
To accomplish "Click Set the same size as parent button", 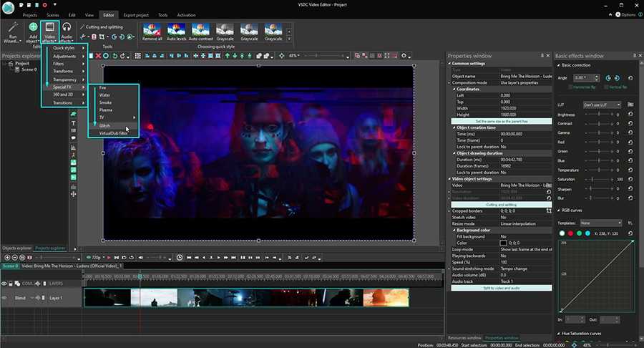I will click(x=501, y=121).
